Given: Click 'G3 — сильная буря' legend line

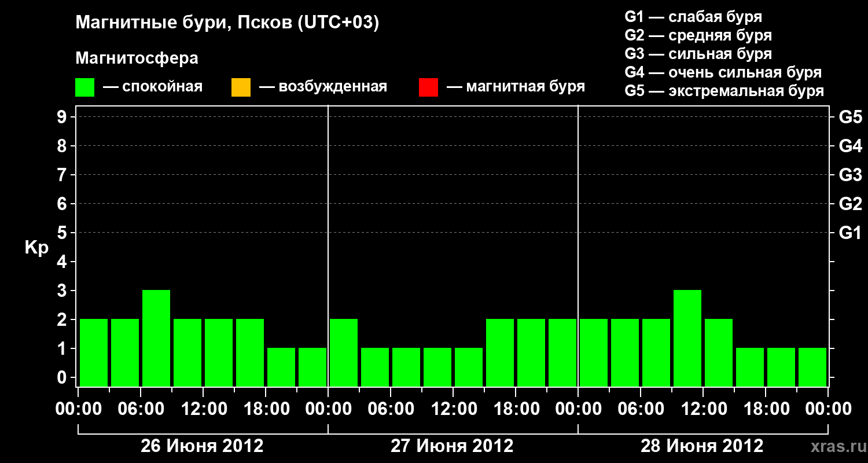Looking at the screenshot, I should (698, 54).
